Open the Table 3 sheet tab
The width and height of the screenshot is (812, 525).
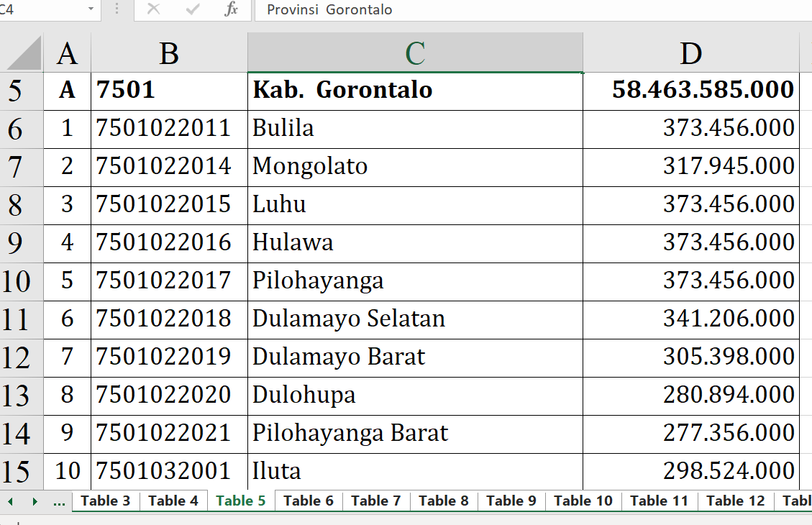tap(106, 501)
